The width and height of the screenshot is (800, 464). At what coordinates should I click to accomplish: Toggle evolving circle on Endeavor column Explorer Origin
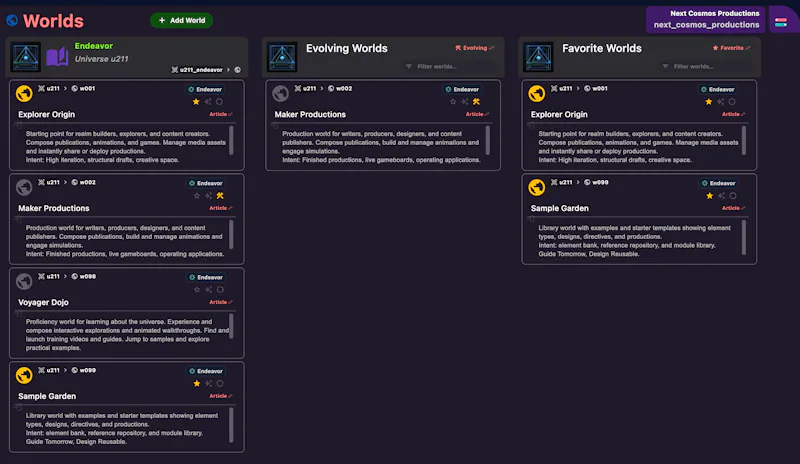click(x=219, y=102)
